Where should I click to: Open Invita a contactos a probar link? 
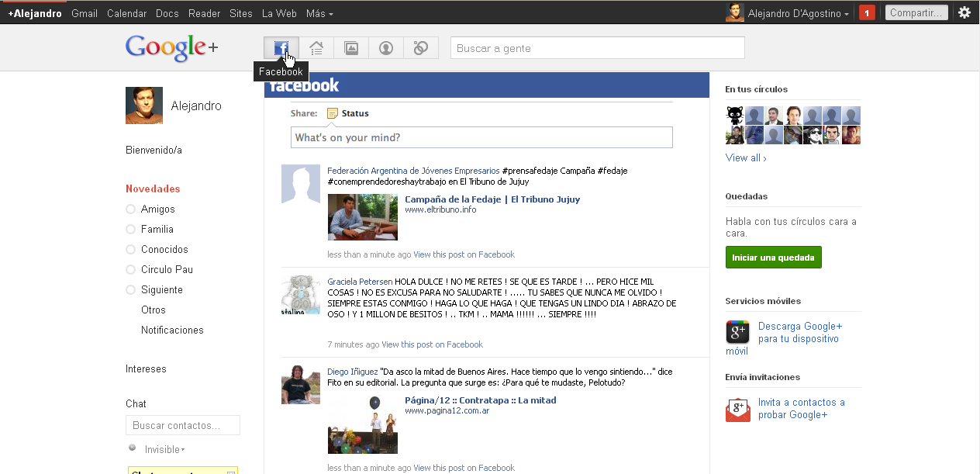pyautogui.click(x=802, y=408)
